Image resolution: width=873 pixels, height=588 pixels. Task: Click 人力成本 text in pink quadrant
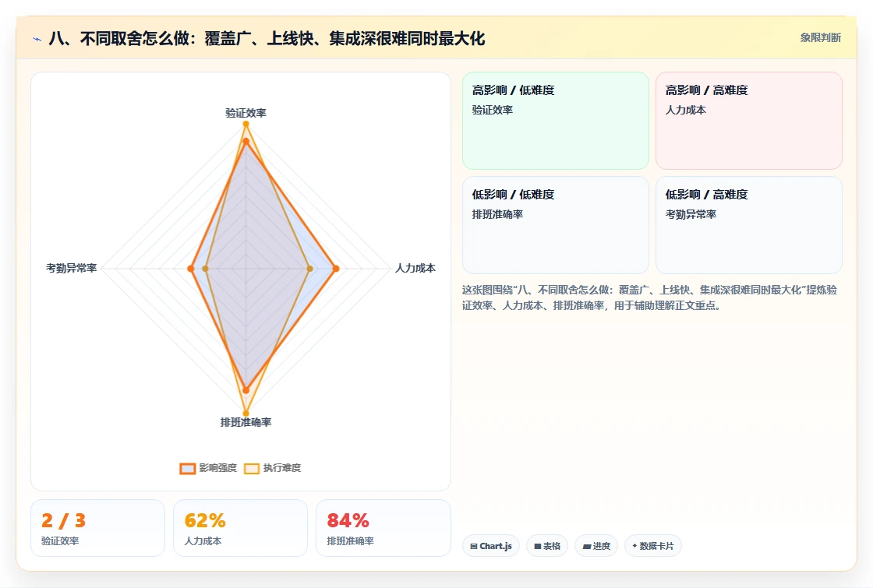pos(685,110)
